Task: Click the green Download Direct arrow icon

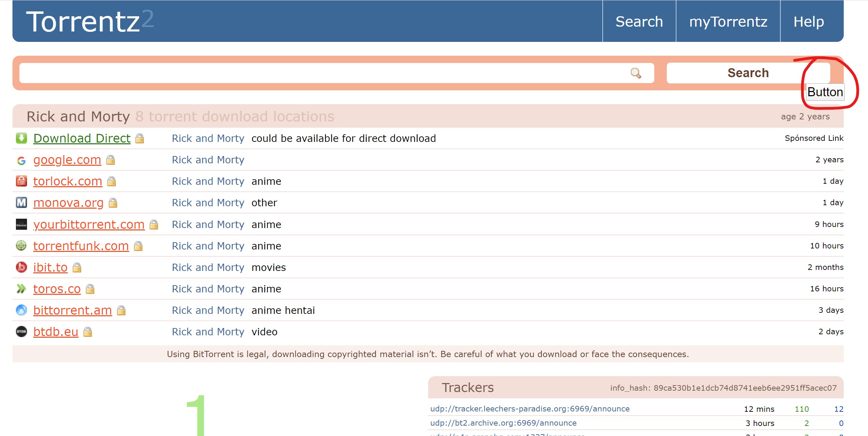Action: click(21, 138)
